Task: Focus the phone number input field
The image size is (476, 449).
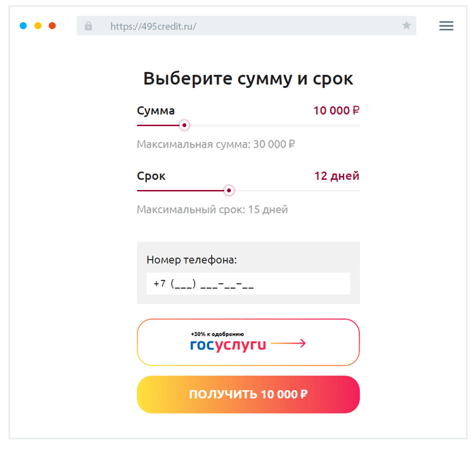Action: click(x=248, y=284)
